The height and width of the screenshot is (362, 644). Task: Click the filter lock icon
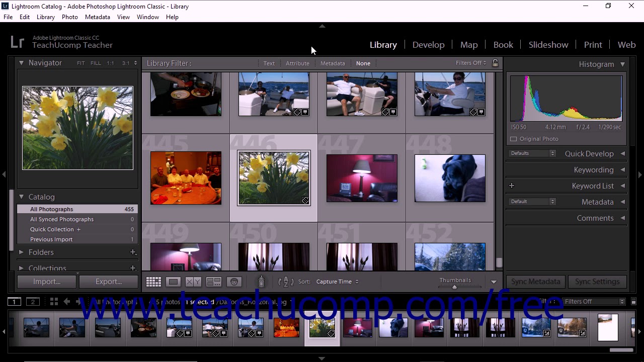coord(495,63)
